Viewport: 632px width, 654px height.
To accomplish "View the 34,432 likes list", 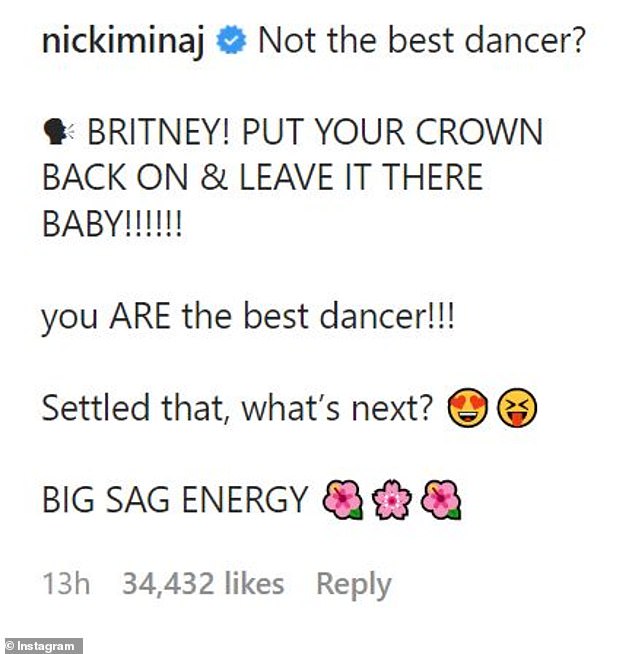I will pyautogui.click(x=203, y=584).
